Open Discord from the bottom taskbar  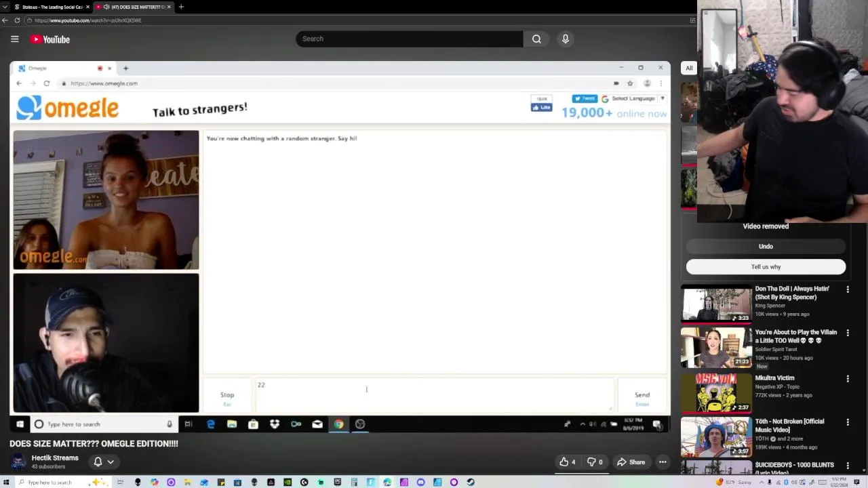pyautogui.click(x=420, y=482)
